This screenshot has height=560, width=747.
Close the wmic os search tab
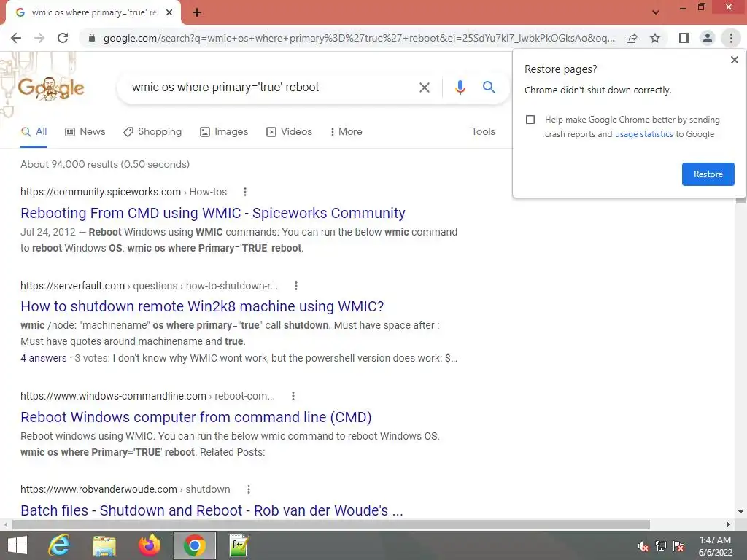[169, 12]
